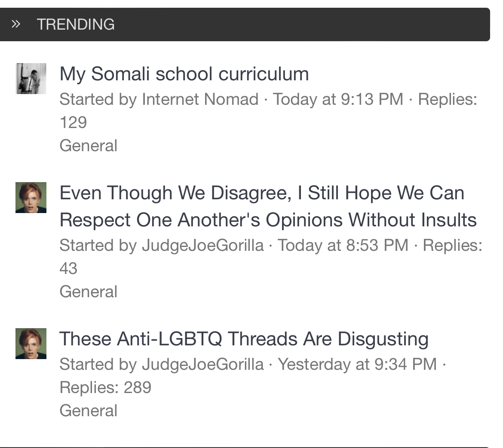Click 'Replies: 289' on the third thread
The image size is (503, 448).
[105, 387]
